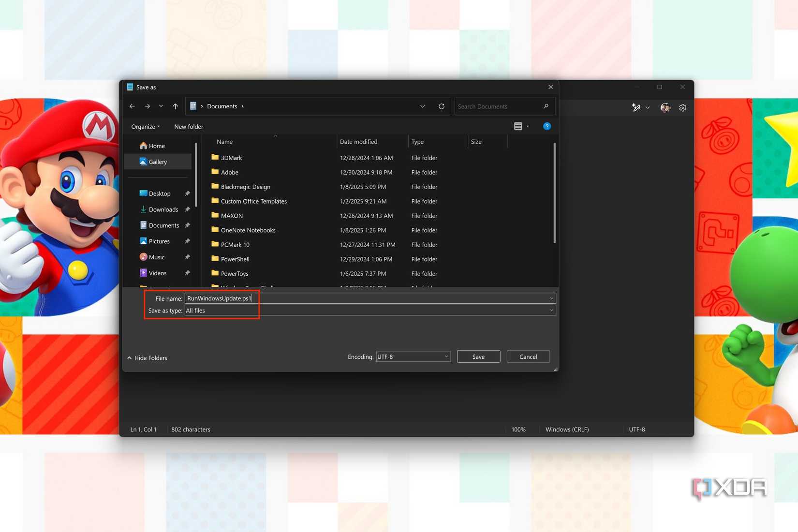This screenshot has height=532, width=798.
Task: Click the pin icon beside Videos
Action: [x=187, y=273]
